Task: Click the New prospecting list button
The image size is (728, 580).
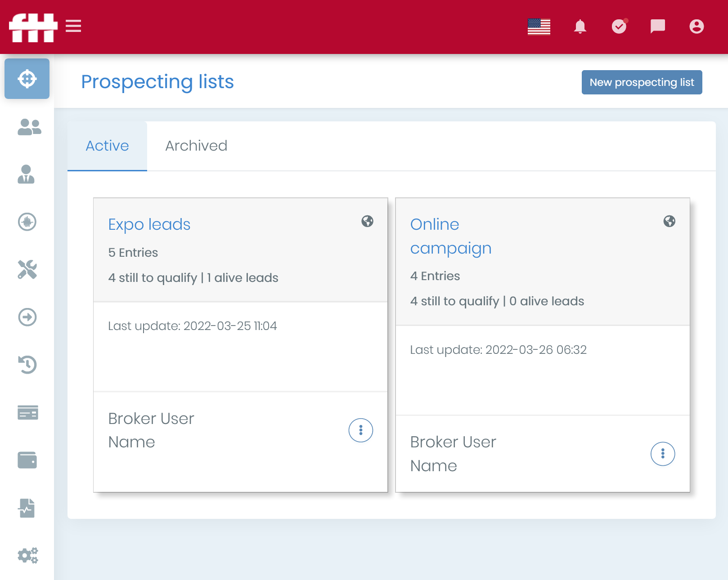Action: 642,82
